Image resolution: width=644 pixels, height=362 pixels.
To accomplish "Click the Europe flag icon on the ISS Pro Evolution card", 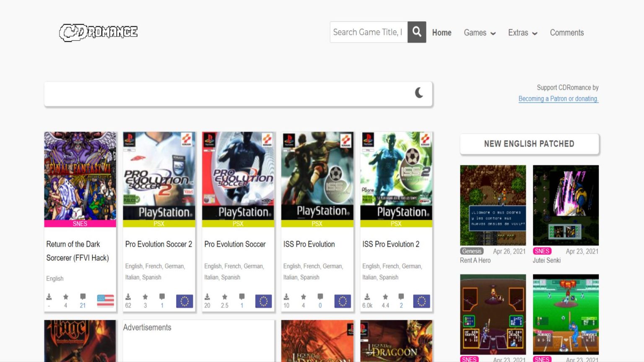I will coord(342,301).
